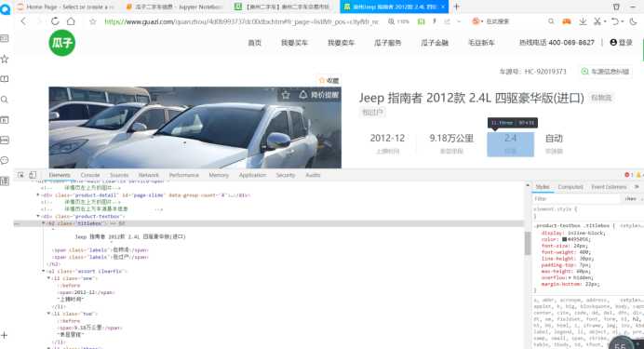The width and height of the screenshot is (644, 349).
Task: Open a new browser tab with the plus
Action: pos(456,7)
